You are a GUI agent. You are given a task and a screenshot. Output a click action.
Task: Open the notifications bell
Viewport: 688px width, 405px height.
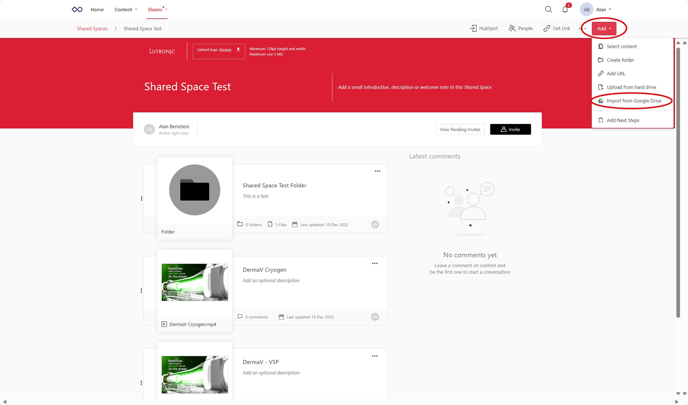click(565, 10)
